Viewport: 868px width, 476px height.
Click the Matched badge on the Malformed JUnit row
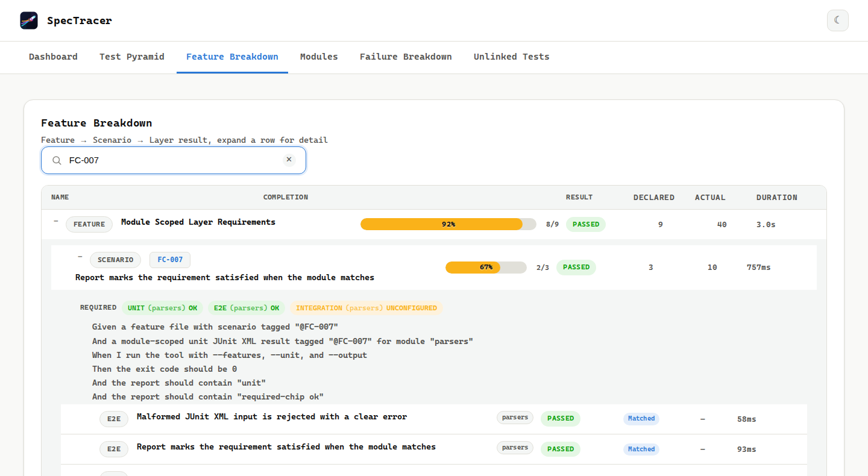pyautogui.click(x=641, y=419)
